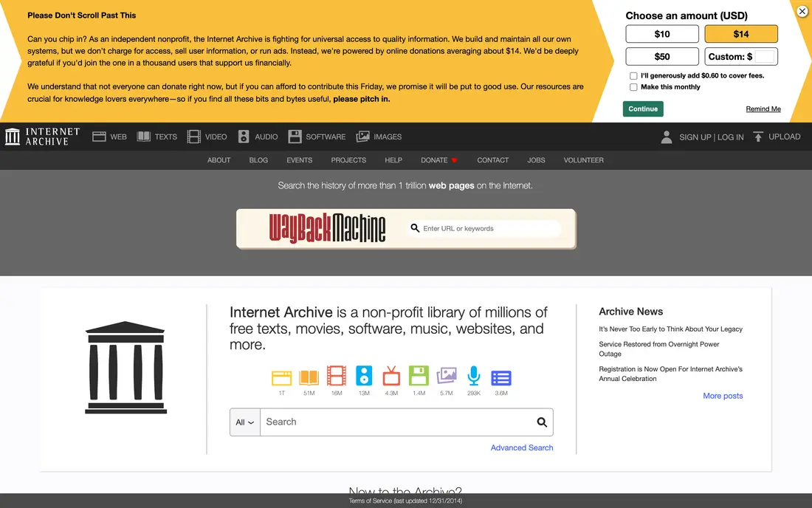This screenshot has width=812, height=508.
Task: Open the Blog menu item
Action: pos(258,160)
